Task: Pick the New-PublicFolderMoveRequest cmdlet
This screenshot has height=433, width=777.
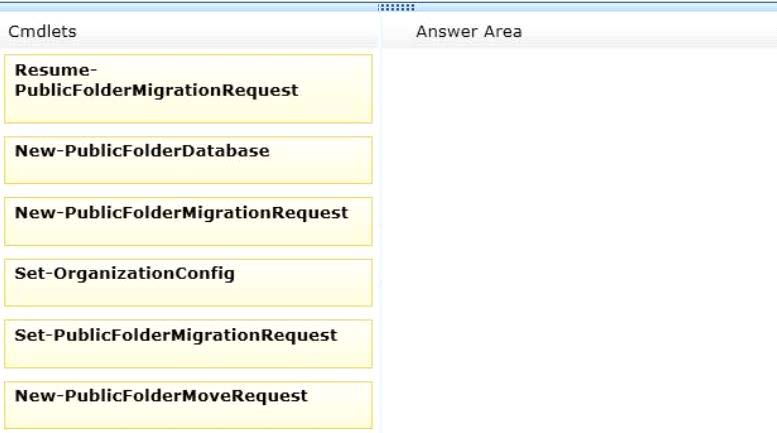Action: [x=188, y=405]
